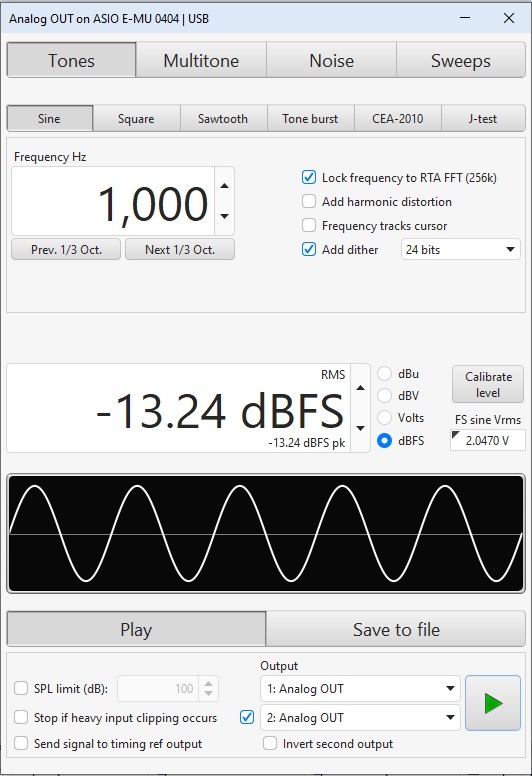Click the FS sine Vrms value field
Image resolution: width=532 pixels, height=776 pixels.
pyautogui.click(x=487, y=440)
